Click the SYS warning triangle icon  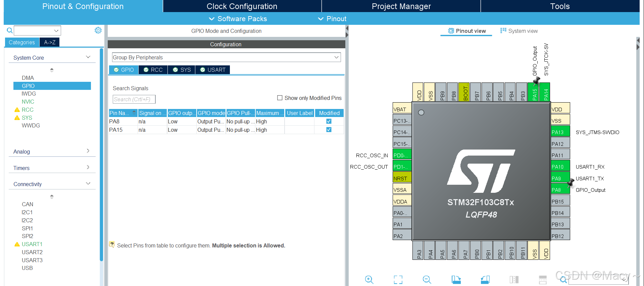(x=17, y=118)
